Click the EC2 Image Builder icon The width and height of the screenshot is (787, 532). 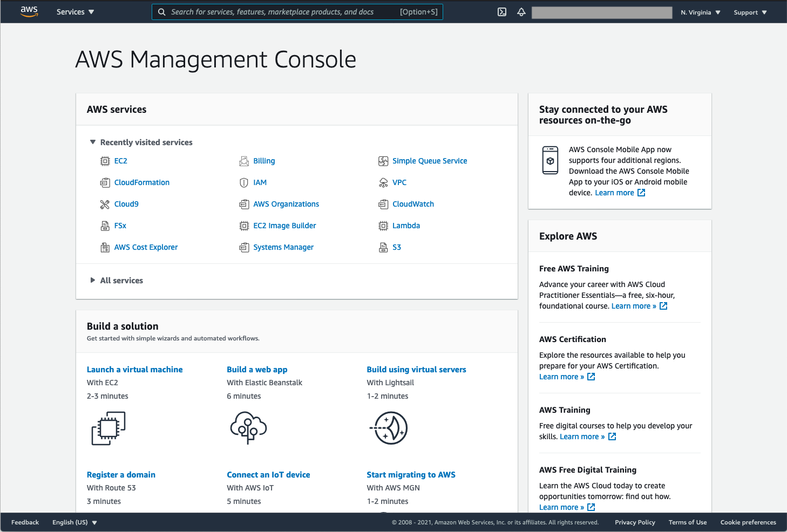(x=244, y=226)
